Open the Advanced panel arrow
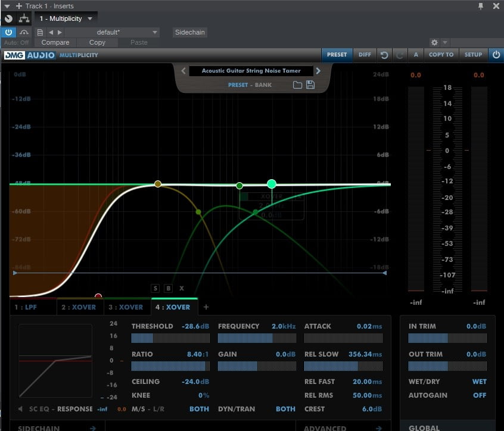The image size is (504, 431). tap(379, 428)
